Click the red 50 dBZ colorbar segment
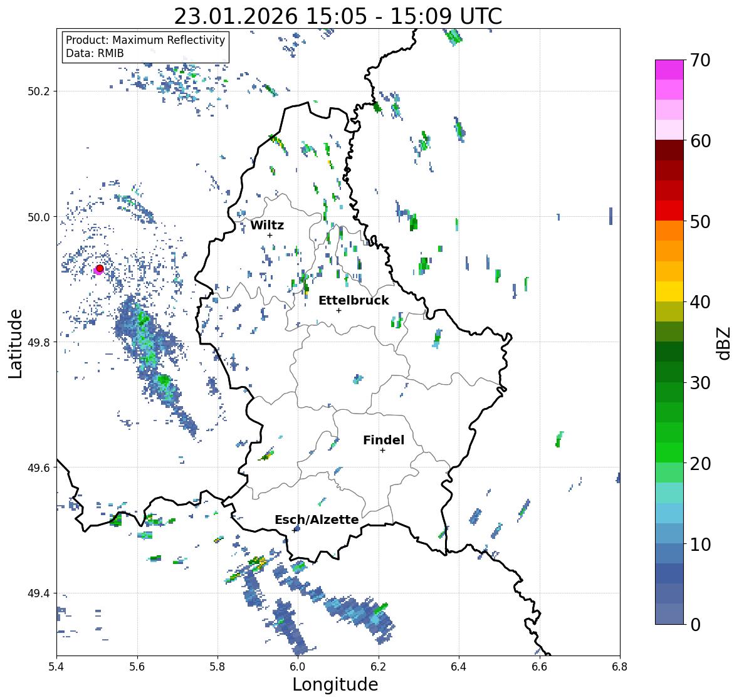Viewport: 739px width, 700px height. tap(669, 211)
